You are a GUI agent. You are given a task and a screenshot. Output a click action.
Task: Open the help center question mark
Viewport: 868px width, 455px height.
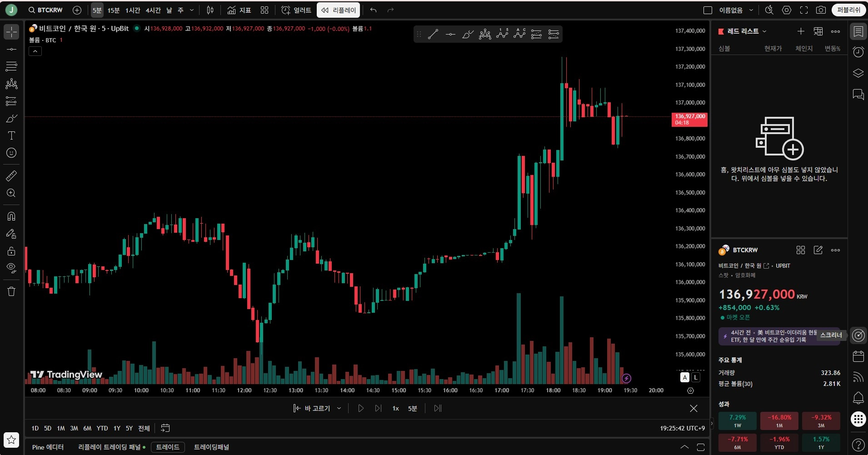pyautogui.click(x=858, y=445)
